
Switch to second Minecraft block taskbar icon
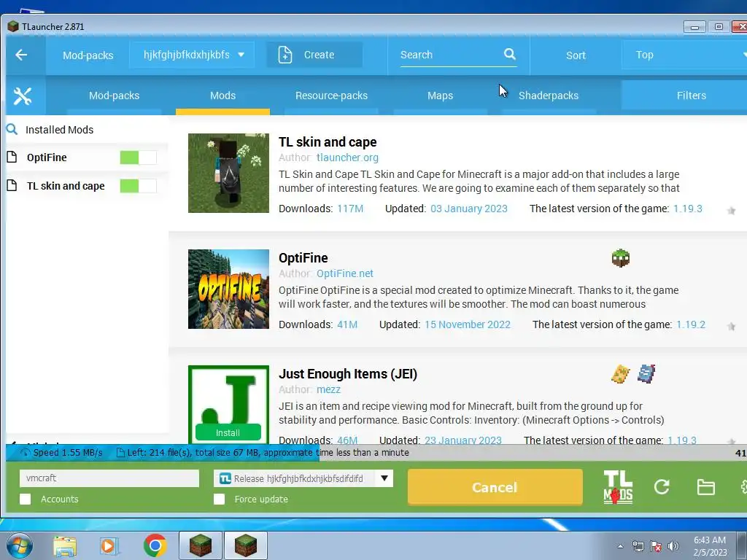coord(245,545)
